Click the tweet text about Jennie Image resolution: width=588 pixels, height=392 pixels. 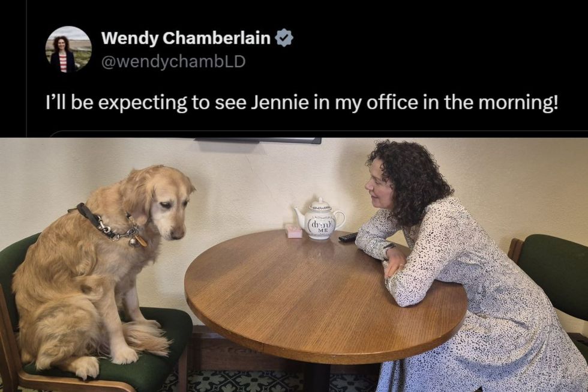click(x=302, y=103)
